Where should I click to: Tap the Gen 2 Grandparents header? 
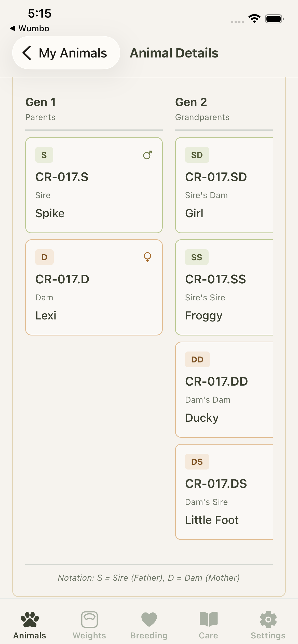pyautogui.click(x=202, y=109)
